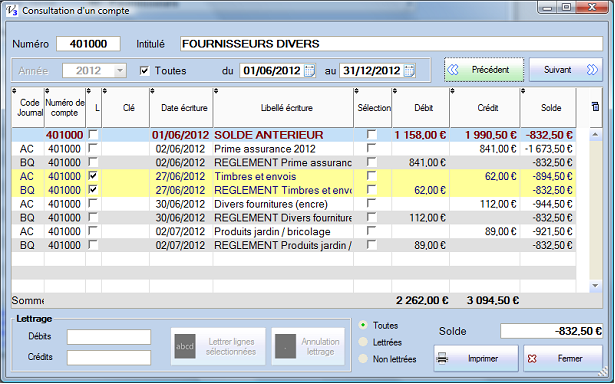This screenshot has height=384, width=615.
Task: Click the V3 application icon in title bar
Action: coord(12,10)
